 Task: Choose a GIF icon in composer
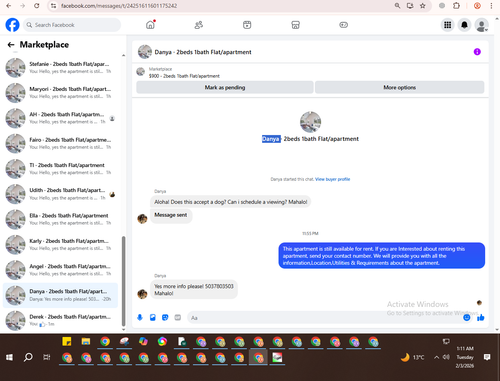(178, 317)
